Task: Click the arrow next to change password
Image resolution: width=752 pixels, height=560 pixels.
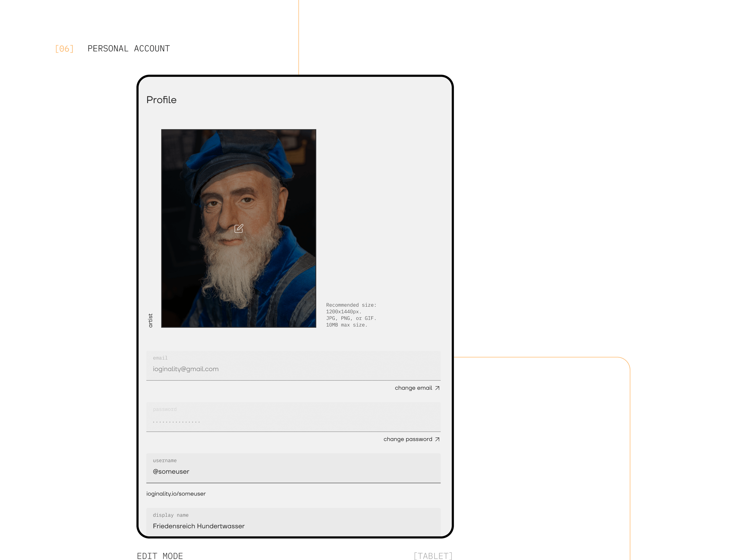Action: coord(437,439)
